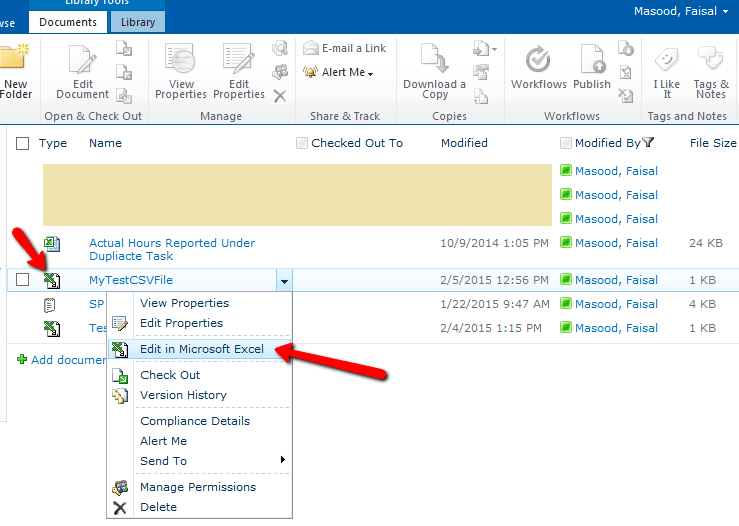Click the 10/9/2014 1:05 PM modified date
The image size is (739, 526).
point(494,243)
